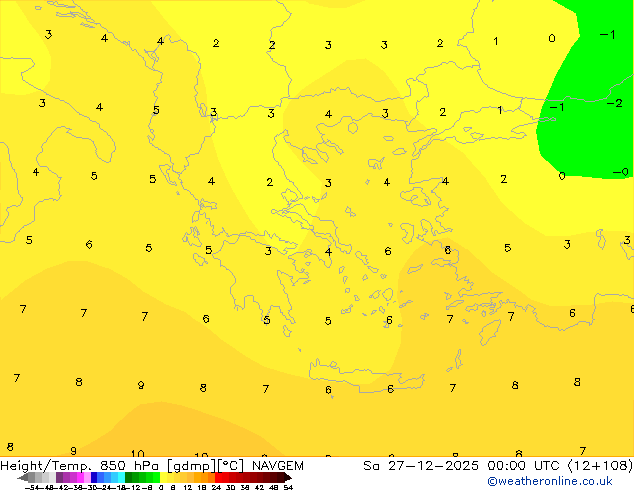Screen dimensions: 634x490
Task: Pick the bright yellow legend swatch at 0
Action: coord(163,477)
